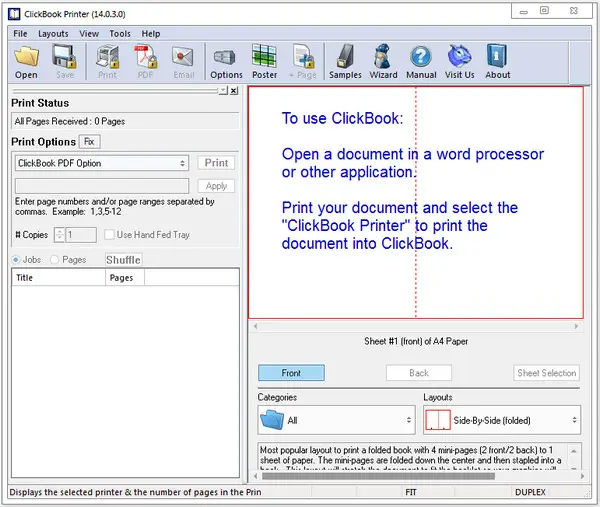Click the FIT status bar entry
Image resolution: width=600 pixels, height=507 pixels.
tap(411, 492)
